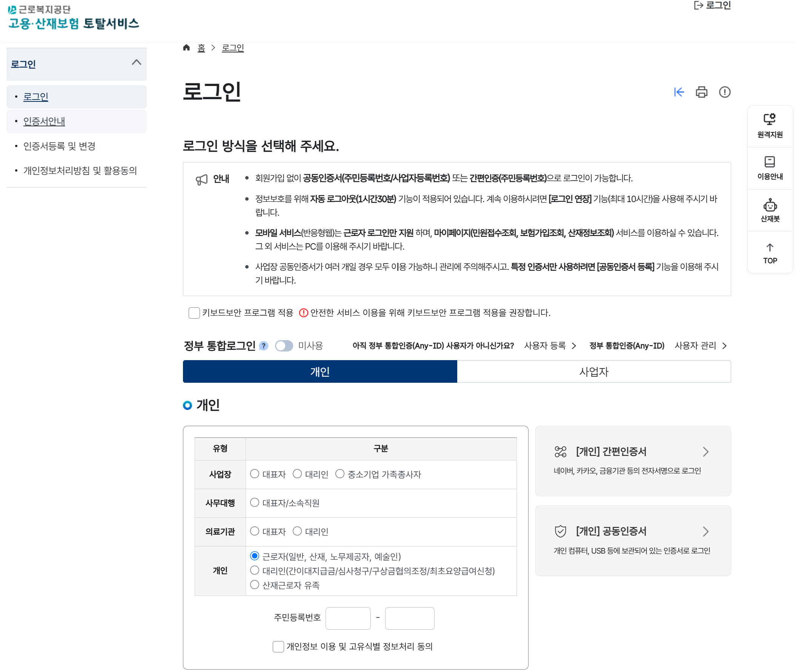Select 의료기관 대표자 radio button
796x672 pixels.
pos(255,531)
